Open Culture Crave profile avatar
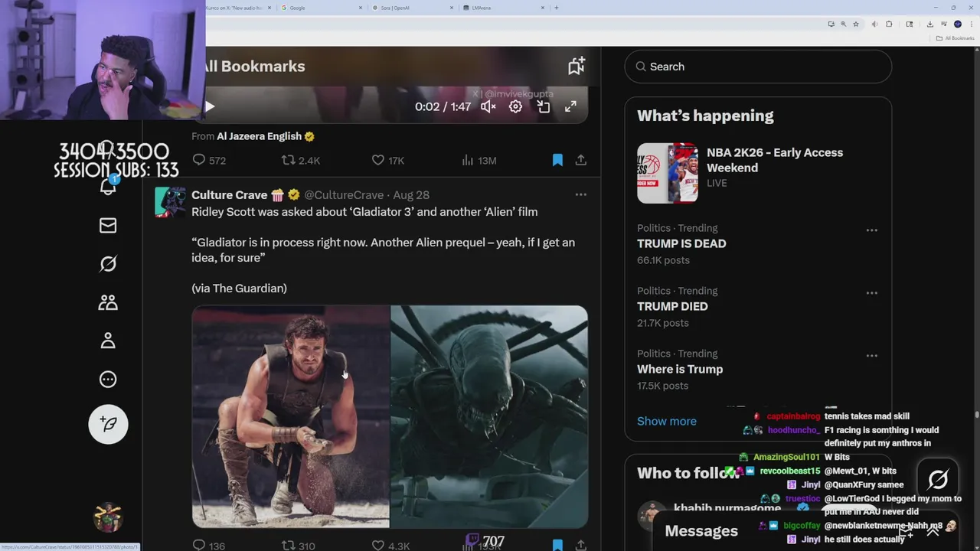980x551 pixels. [x=170, y=202]
